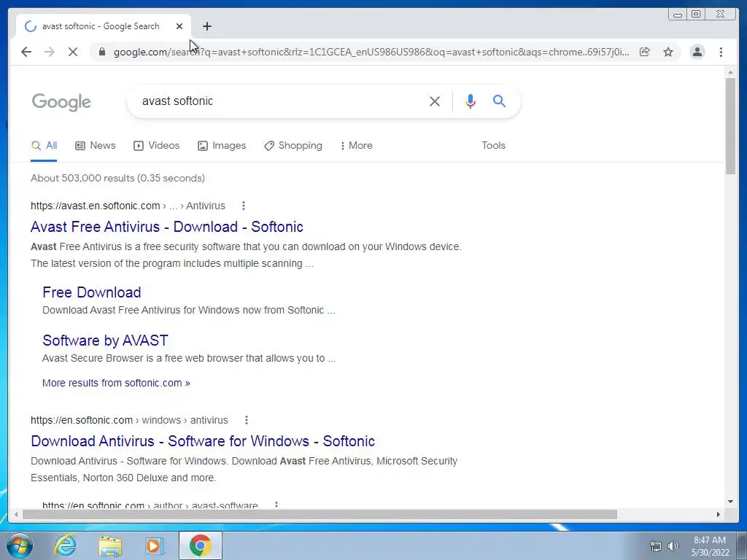747x560 pixels.
Task: Switch to Shopping results tab
Action: [x=293, y=146]
